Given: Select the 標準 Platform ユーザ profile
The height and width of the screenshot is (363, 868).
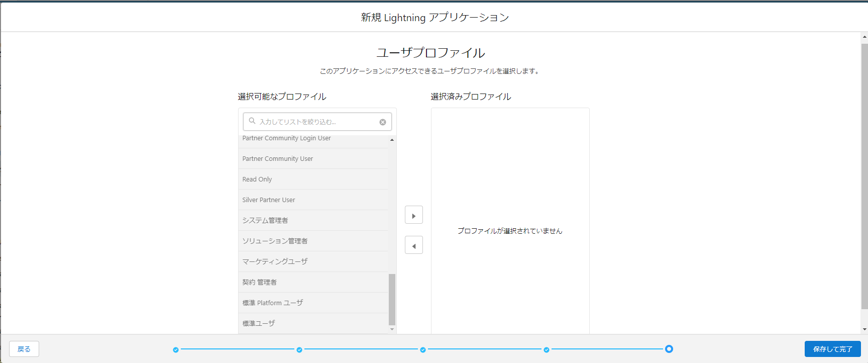Looking at the screenshot, I should [313, 303].
